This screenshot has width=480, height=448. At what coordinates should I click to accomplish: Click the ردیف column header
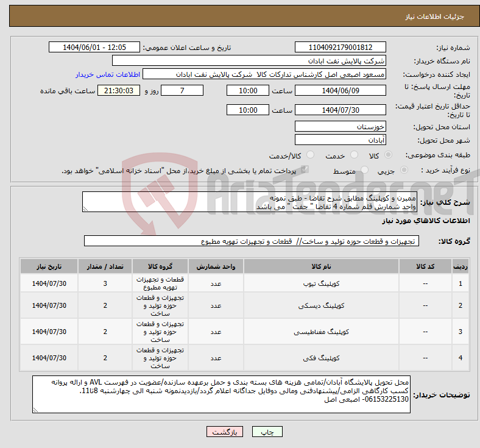pos(460,266)
